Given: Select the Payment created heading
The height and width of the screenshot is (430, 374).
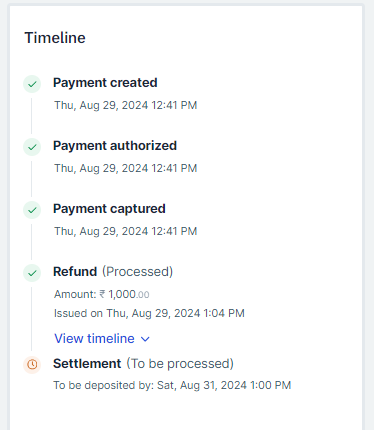Looking at the screenshot, I should 105,83.
